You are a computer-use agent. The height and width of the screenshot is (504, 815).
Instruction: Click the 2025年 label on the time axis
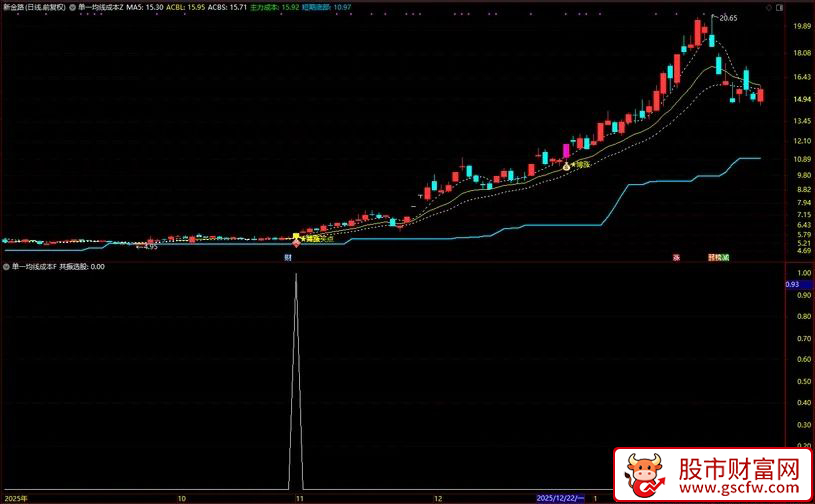coord(16,499)
